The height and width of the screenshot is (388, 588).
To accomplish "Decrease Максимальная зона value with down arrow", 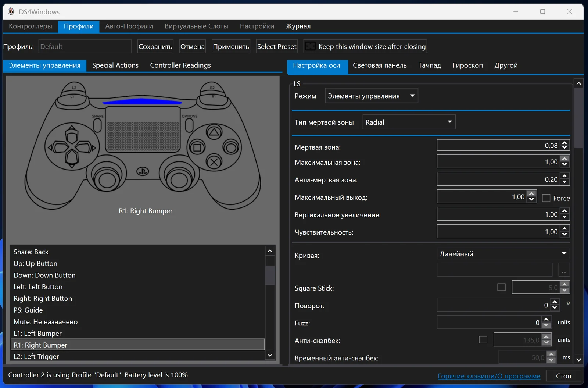I will 564,164.
